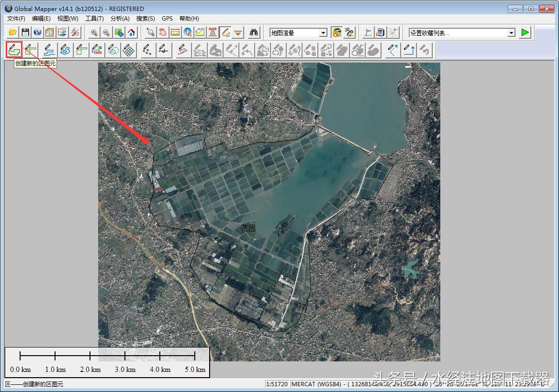Screen dimensions: 559x392
Task: Open the 地图渲晕 shader dropdown
Action: (323, 33)
